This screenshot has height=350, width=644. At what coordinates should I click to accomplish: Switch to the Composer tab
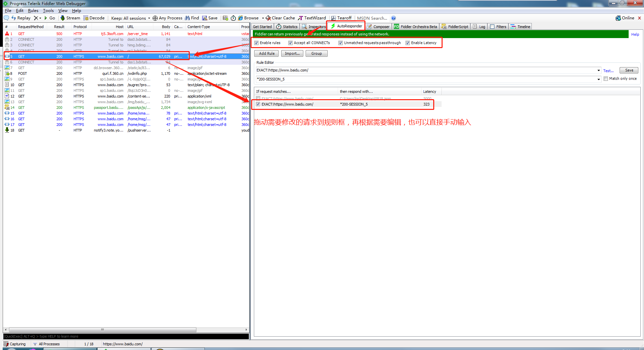378,27
